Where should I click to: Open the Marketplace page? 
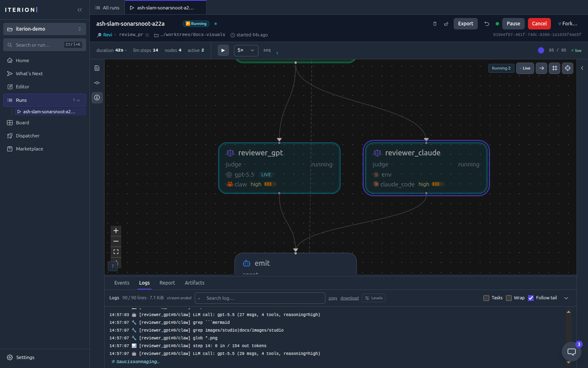click(x=45, y=149)
